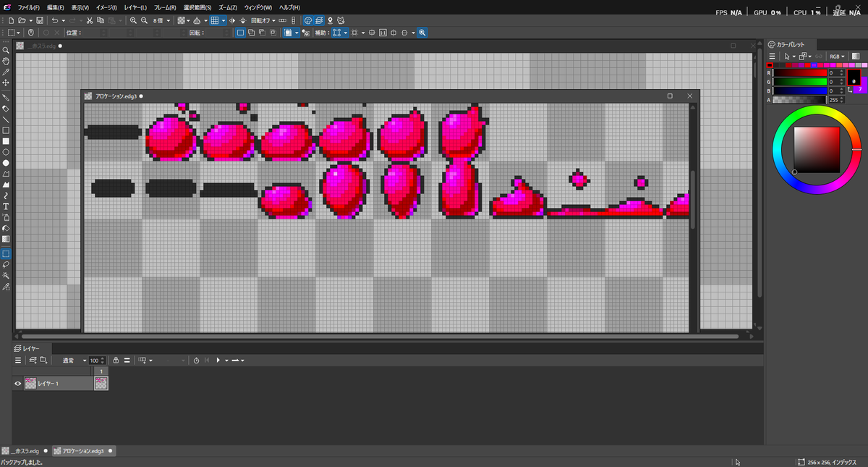This screenshot has height=467, width=868.
Task: Toggle the grid display button
Action: pyautogui.click(x=215, y=20)
